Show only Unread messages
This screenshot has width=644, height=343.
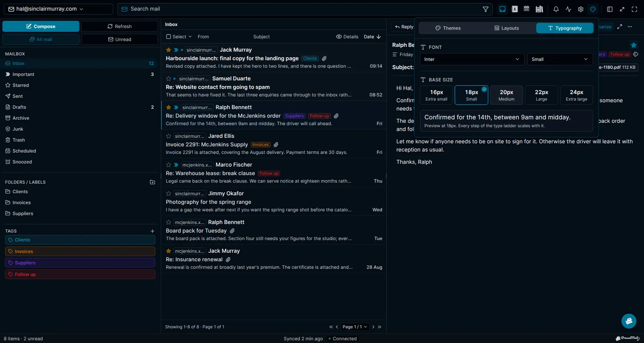click(120, 39)
